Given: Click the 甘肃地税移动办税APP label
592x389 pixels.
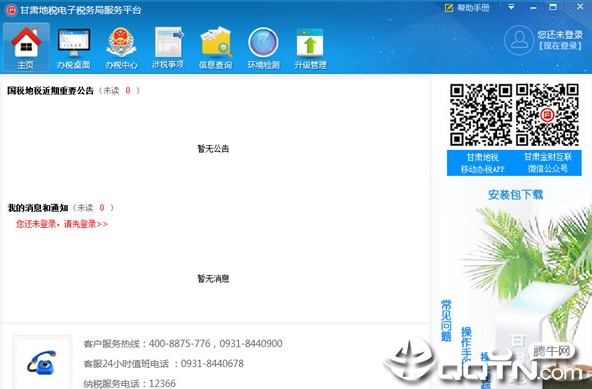Looking at the screenshot, I should click(x=482, y=163).
